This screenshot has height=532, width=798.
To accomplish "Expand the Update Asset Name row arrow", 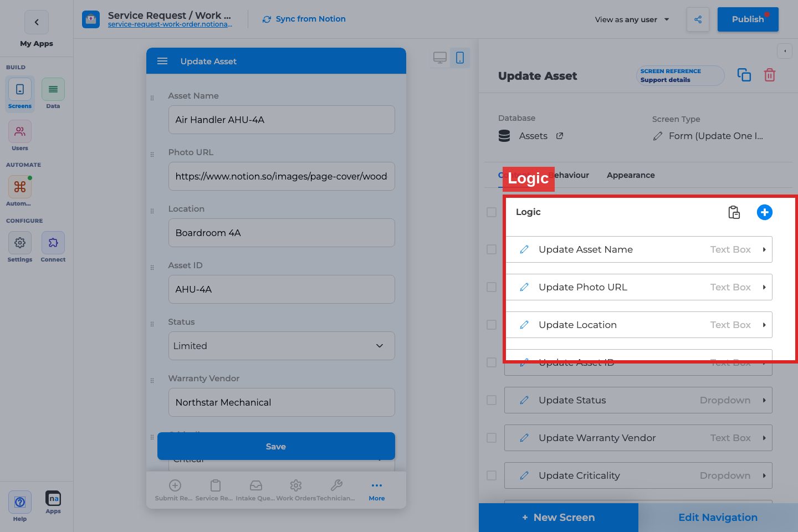I will point(764,249).
